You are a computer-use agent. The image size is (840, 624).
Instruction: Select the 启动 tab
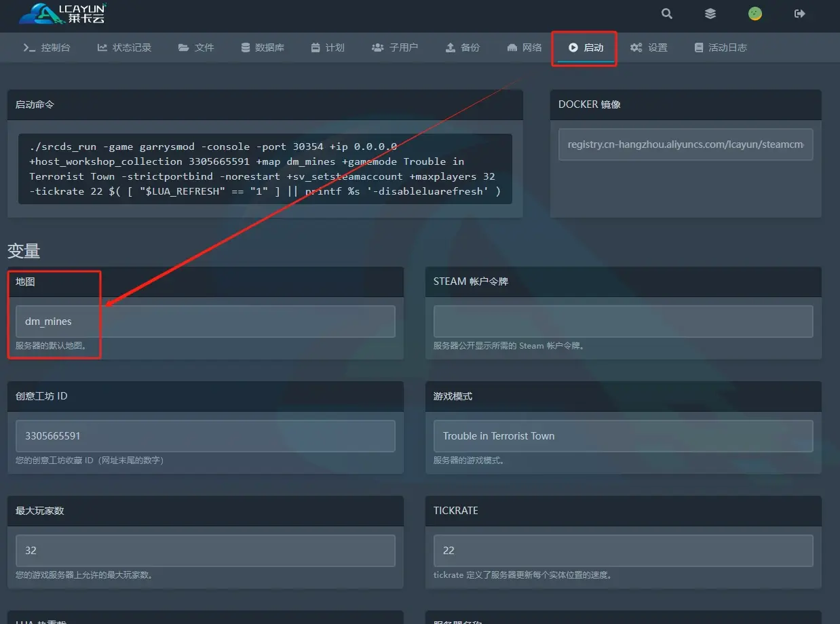[x=586, y=47]
